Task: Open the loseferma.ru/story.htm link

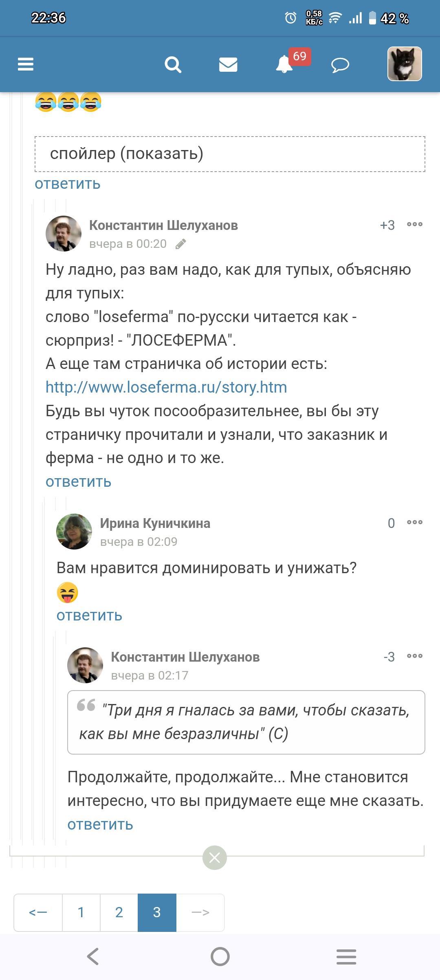Action: pos(166,387)
